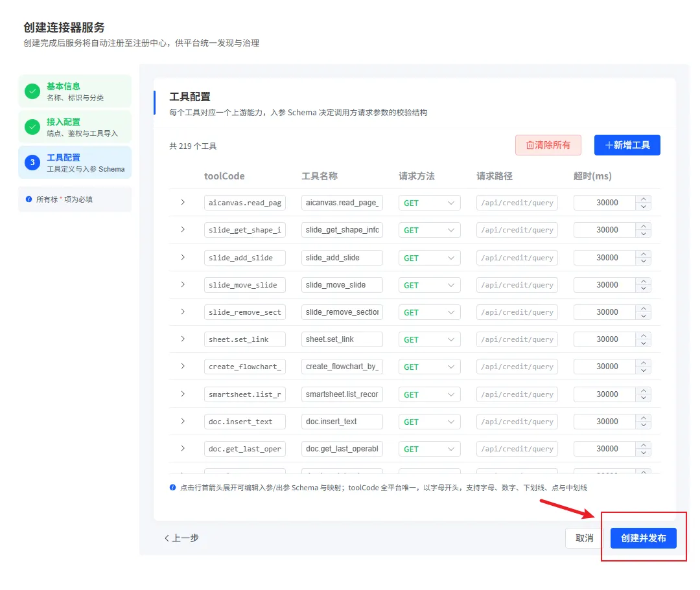
Task: Expand the smartsheet.list_r row
Action: click(x=183, y=394)
